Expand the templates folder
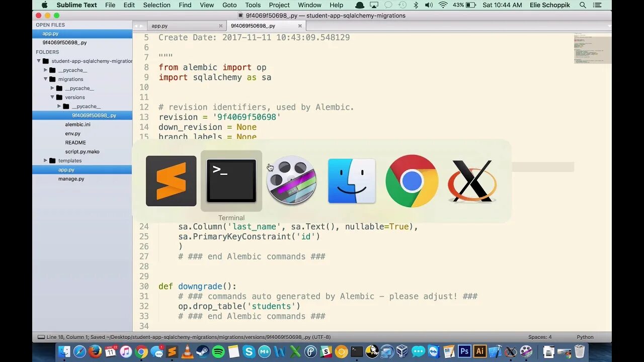 pyautogui.click(x=46, y=160)
